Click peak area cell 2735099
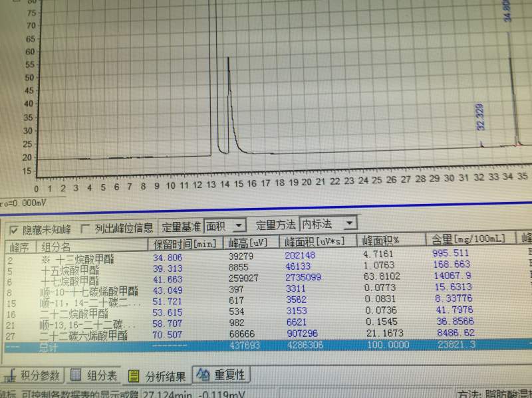The image size is (532, 398). click(x=303, y=277)
